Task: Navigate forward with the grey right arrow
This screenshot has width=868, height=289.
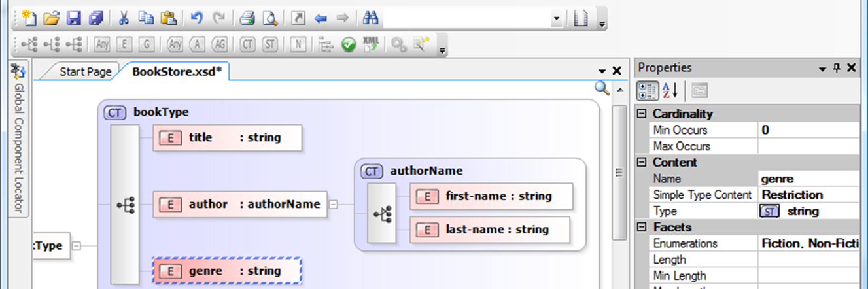Action: tap(342, 18)
